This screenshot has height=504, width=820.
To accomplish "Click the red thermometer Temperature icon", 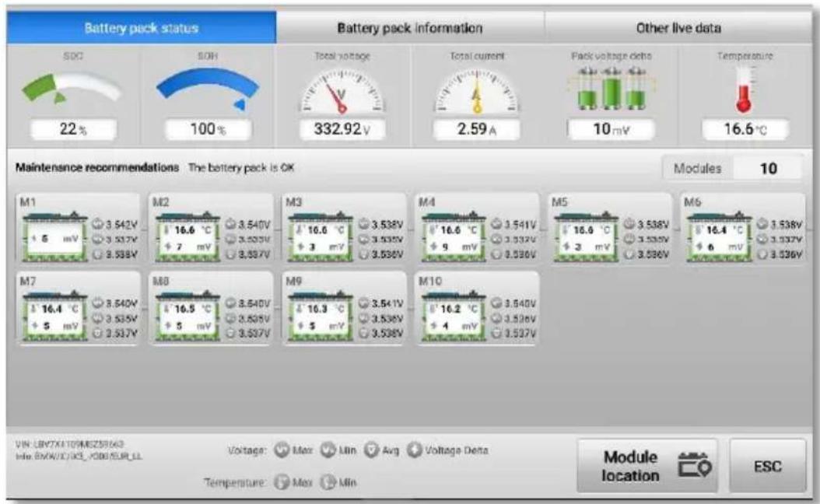I will coord(745,89).
